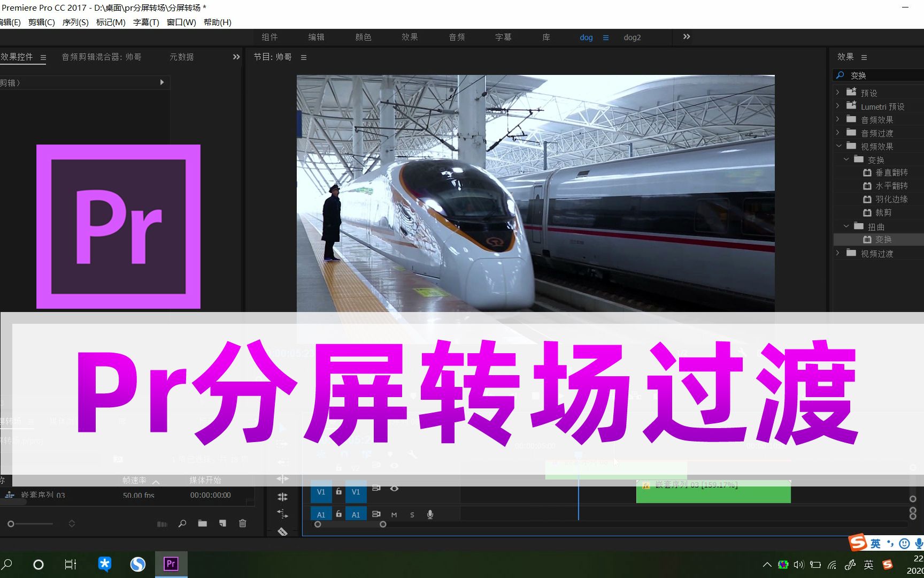924x578 pixels.
Task: Show overflow panels in the source panel group
Action: point(236,57)
